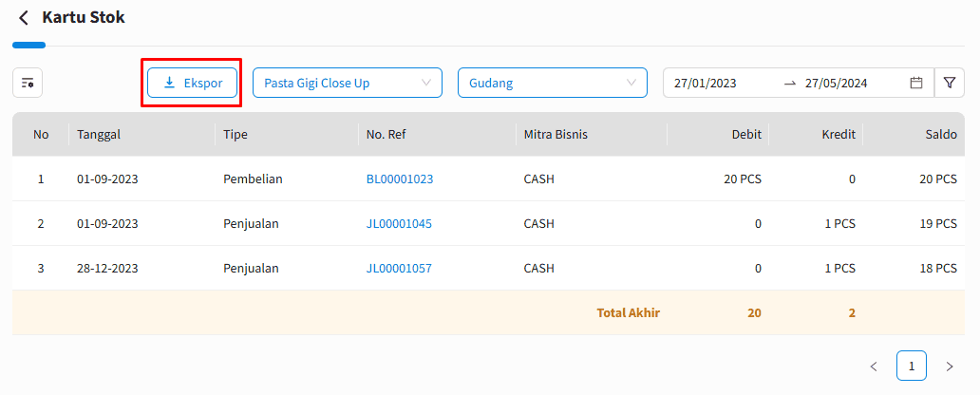980x395 pixels.
Task: Open reference link JL00001045
Action: pos(399,224)
